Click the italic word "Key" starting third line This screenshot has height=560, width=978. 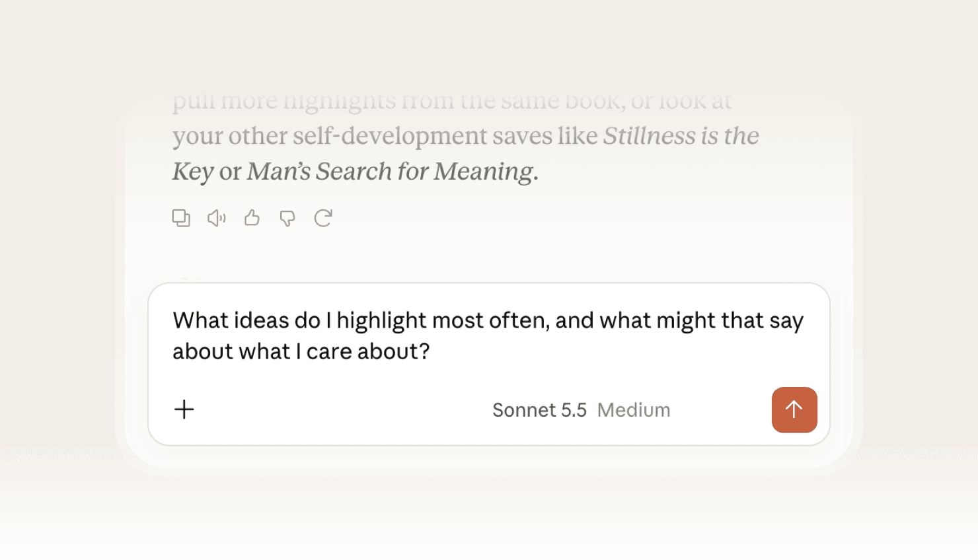[193, 172]
